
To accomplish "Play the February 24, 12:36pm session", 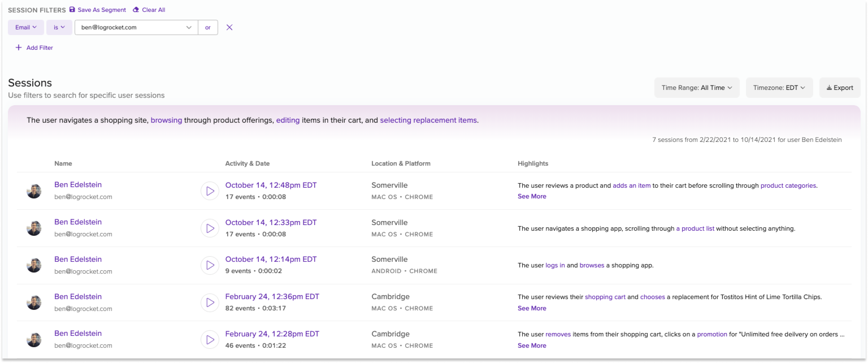I will 210,302.
